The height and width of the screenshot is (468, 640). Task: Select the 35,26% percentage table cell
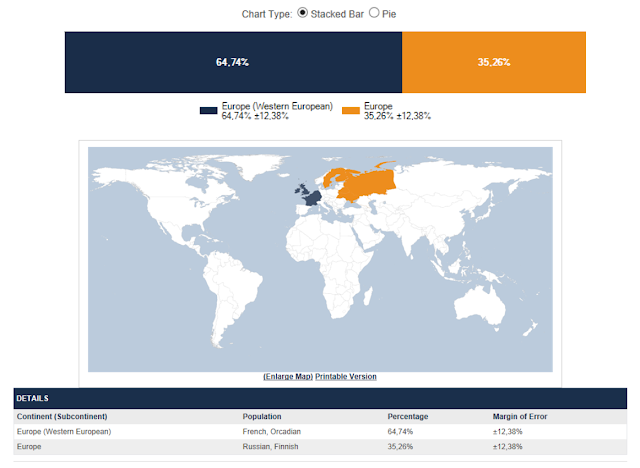[x=400, y=447]
